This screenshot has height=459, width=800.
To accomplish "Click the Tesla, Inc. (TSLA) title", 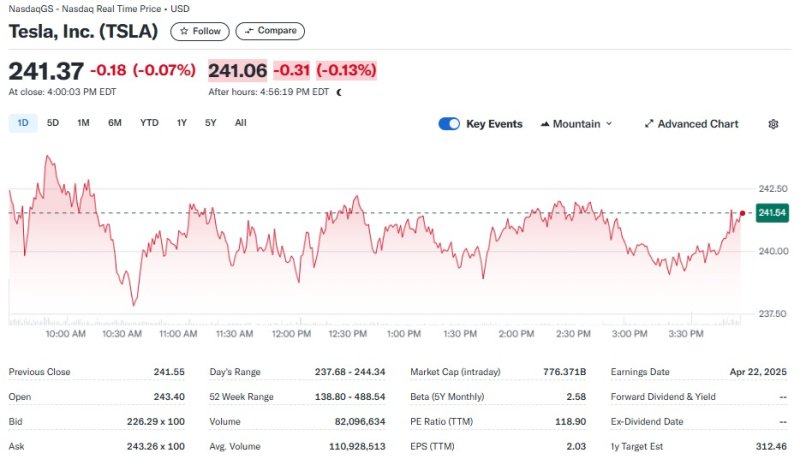I will click(x=83, y=31).
